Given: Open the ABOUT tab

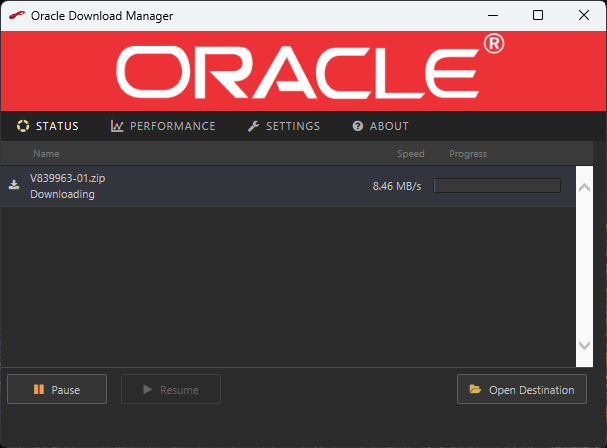Looking at the screenshot, I should click(381, 126).
